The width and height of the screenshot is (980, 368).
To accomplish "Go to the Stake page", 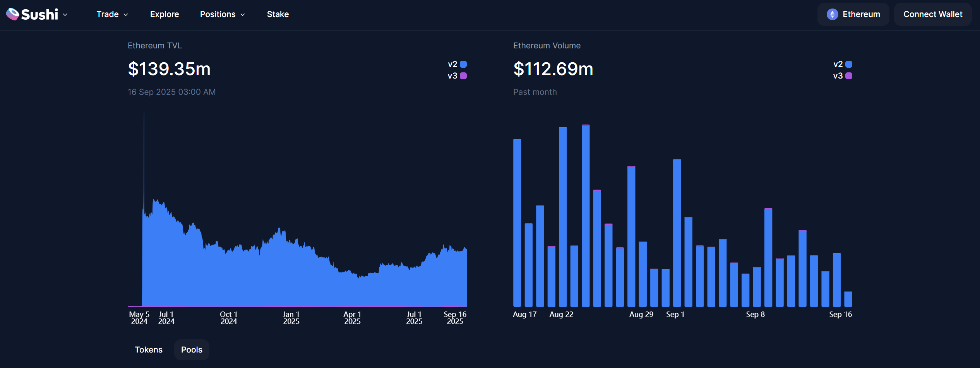I will pyautogui.click(x=278, y=14).
